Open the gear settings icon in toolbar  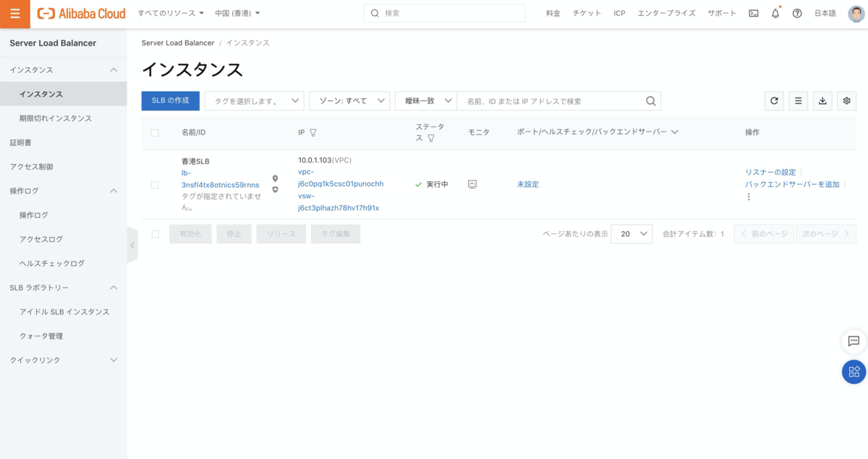coord(846,101)
